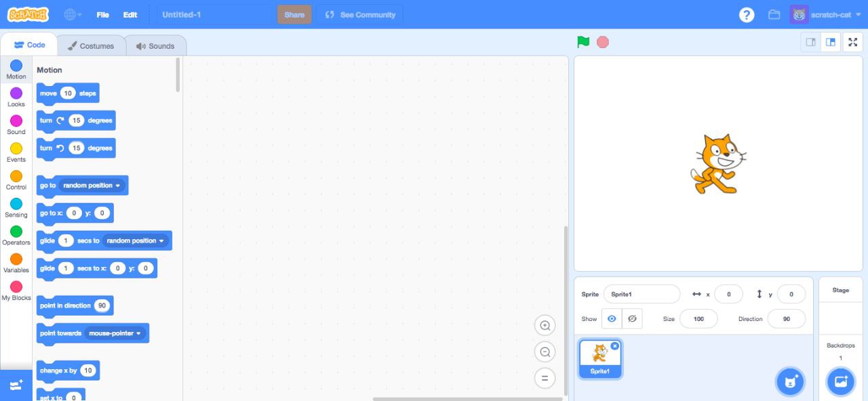868x401 pixels.
Task: Click the sprite x position field
Action: (729, 294)
